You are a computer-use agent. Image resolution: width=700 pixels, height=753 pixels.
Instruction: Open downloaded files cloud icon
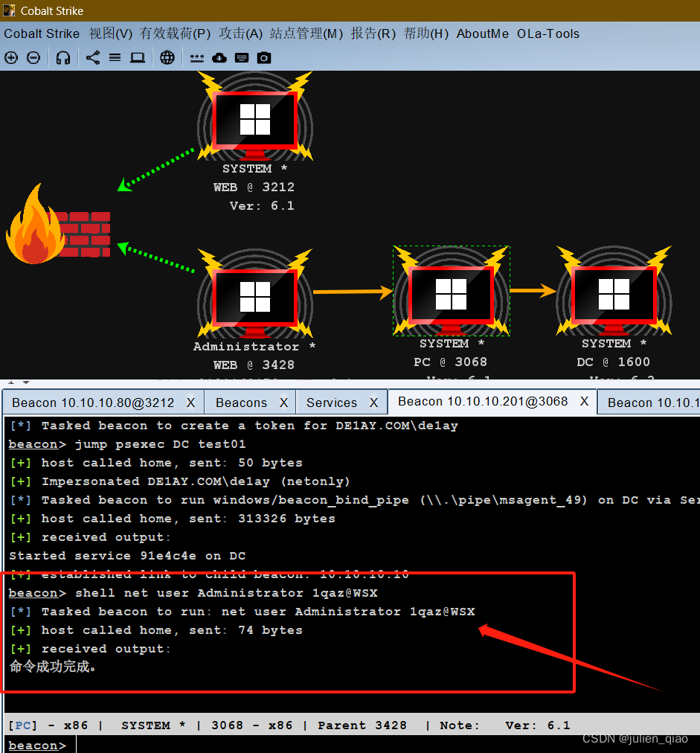click(x=219, y=58)
